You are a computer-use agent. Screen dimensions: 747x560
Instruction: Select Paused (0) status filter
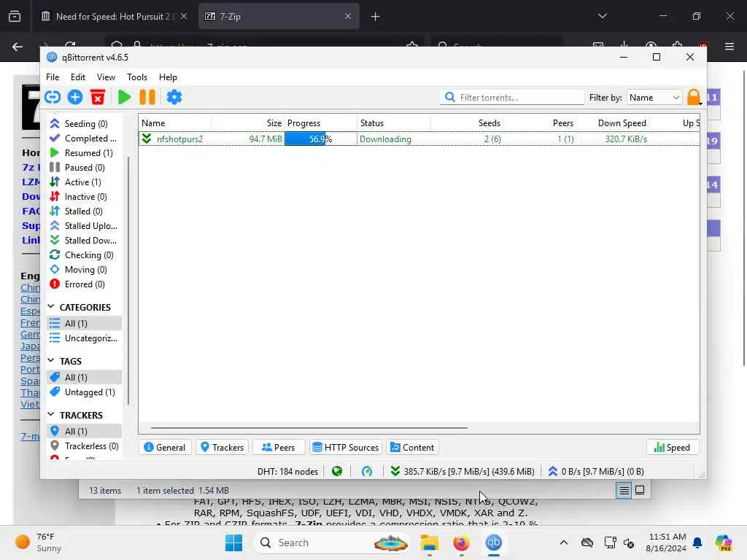coord(85,168)
